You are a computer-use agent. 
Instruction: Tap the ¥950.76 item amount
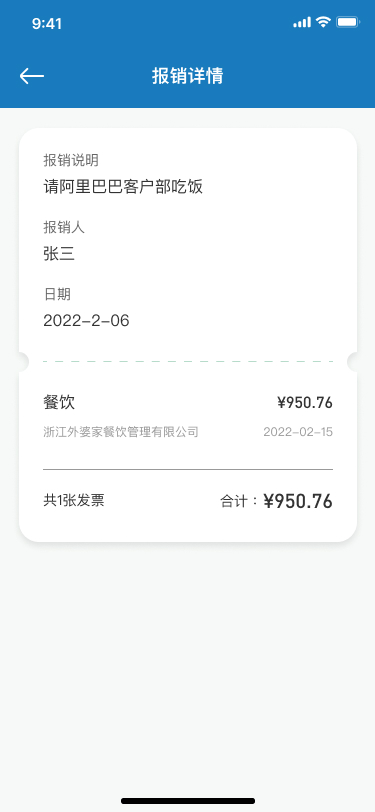[x=305, y=402]
